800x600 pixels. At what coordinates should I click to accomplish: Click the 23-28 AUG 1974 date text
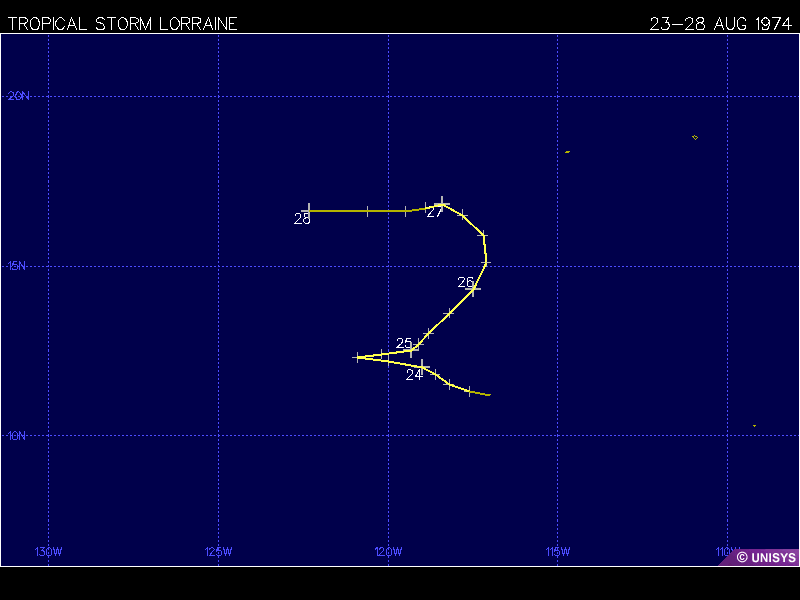coord(720,24)
